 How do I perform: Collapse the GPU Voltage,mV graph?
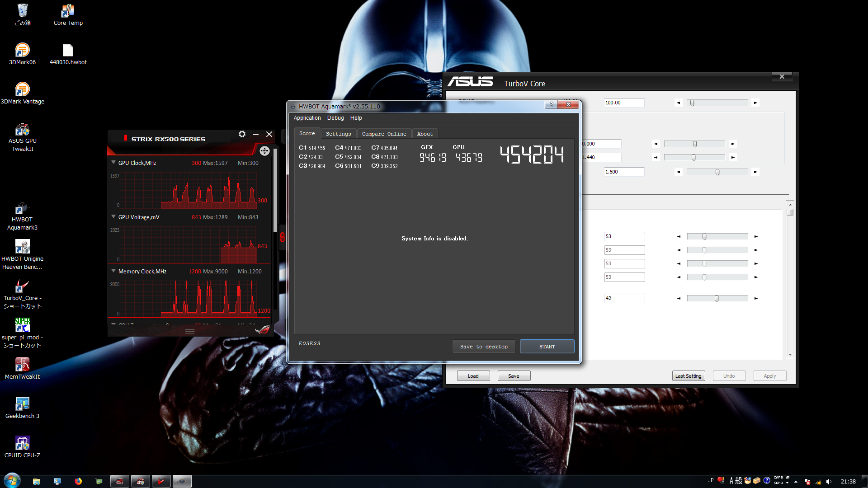pos(113,216)
